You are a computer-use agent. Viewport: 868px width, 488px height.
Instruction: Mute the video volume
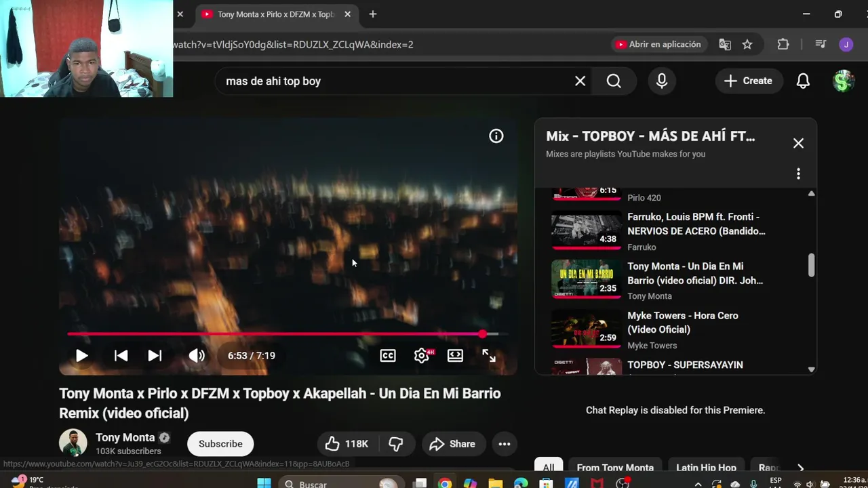[197, 356]
